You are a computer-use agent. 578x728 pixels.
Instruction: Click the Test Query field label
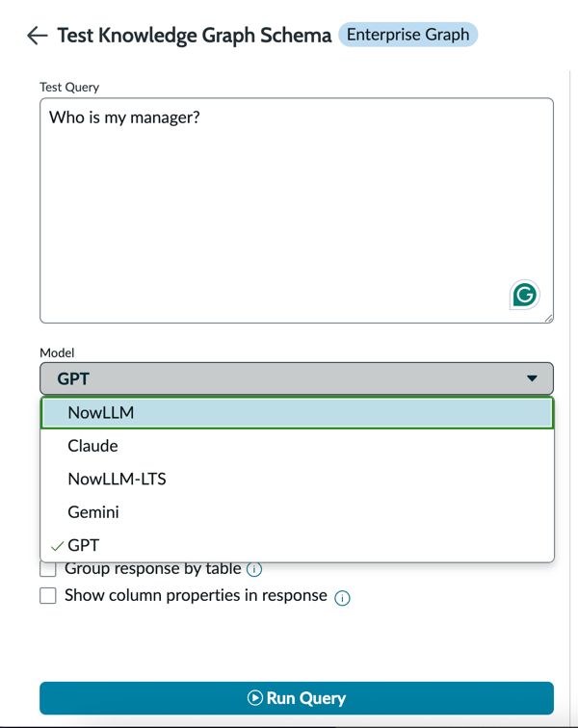(69, 87)
